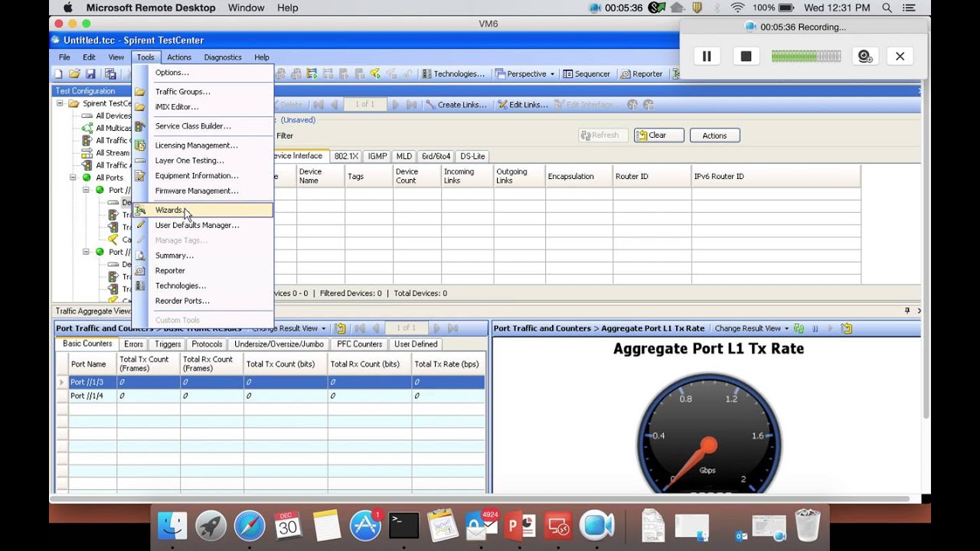Open App Store from the Dock

(x=366, y=526)
